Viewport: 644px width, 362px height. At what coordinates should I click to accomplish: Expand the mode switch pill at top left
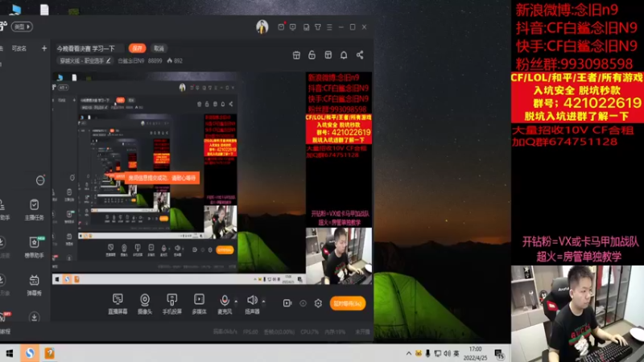22,27
